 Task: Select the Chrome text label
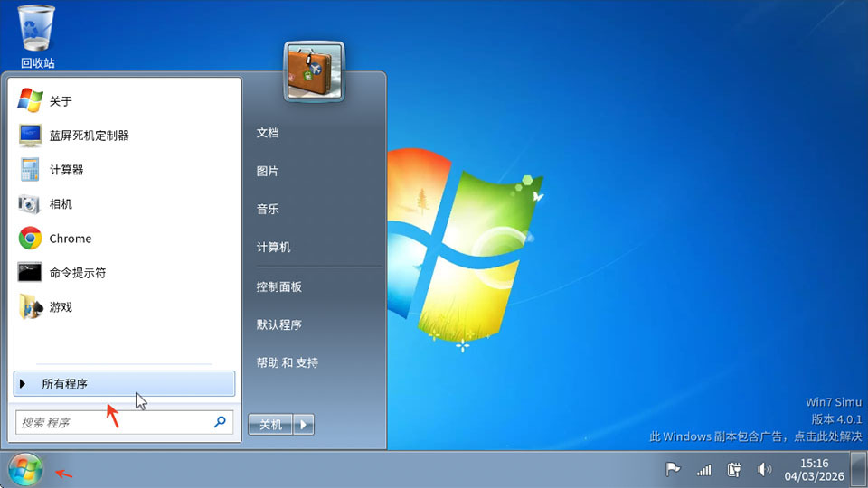(x=71, y=239)
